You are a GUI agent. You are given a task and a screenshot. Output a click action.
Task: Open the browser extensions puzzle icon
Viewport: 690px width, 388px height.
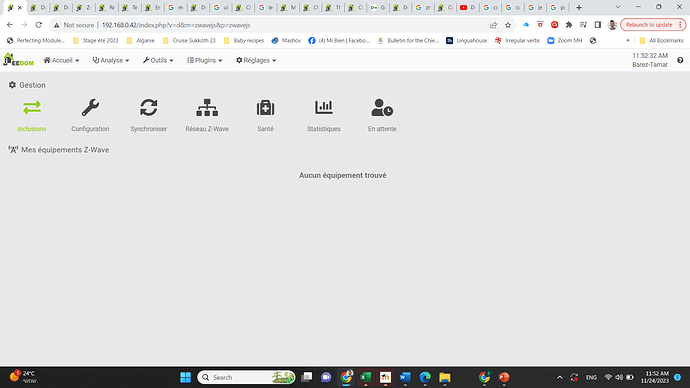tap(569, 25)
